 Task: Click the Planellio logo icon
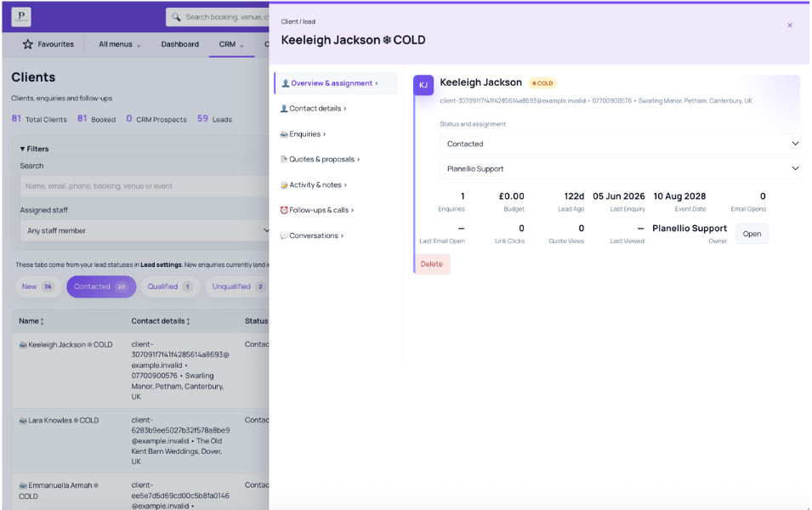(20, 17)
